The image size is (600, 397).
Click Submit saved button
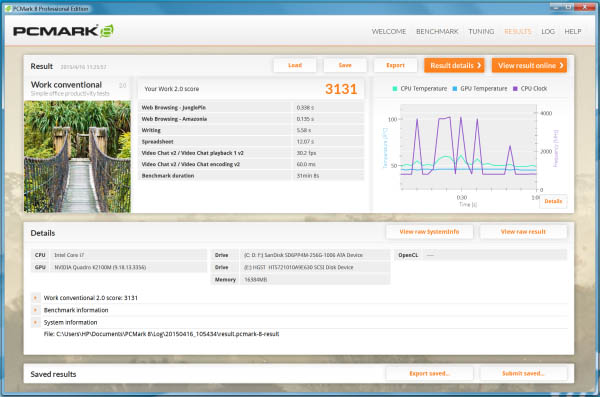pyautogui.click(x=523, y=373)
